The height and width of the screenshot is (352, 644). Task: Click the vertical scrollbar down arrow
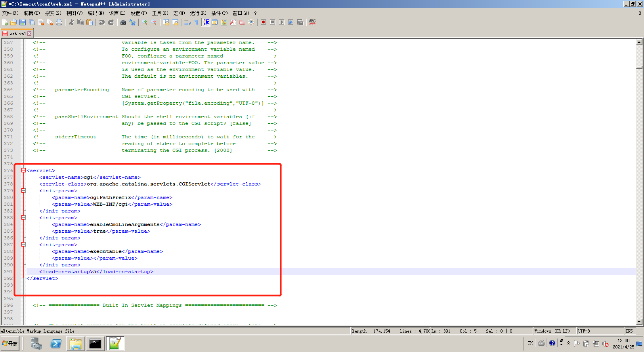(639, 322)
